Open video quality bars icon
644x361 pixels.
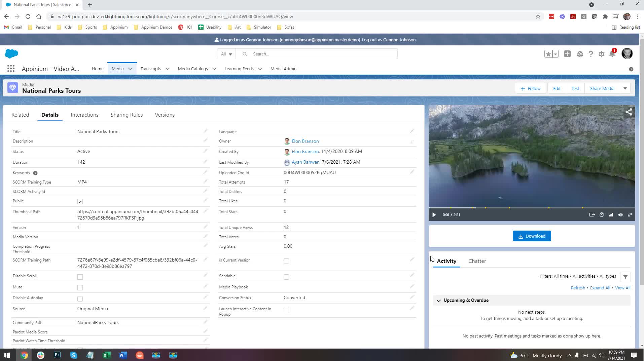click(x=611, y=215)
